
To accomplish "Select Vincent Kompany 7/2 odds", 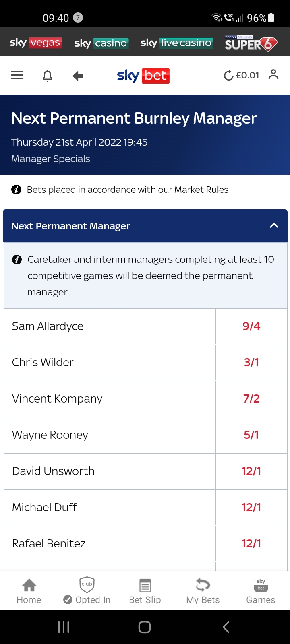I will click(x=251, y=399).
